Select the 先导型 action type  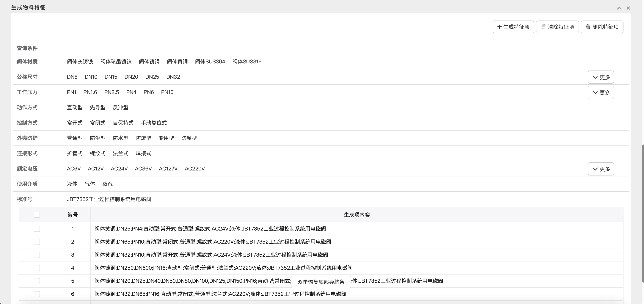coord(98,107)
